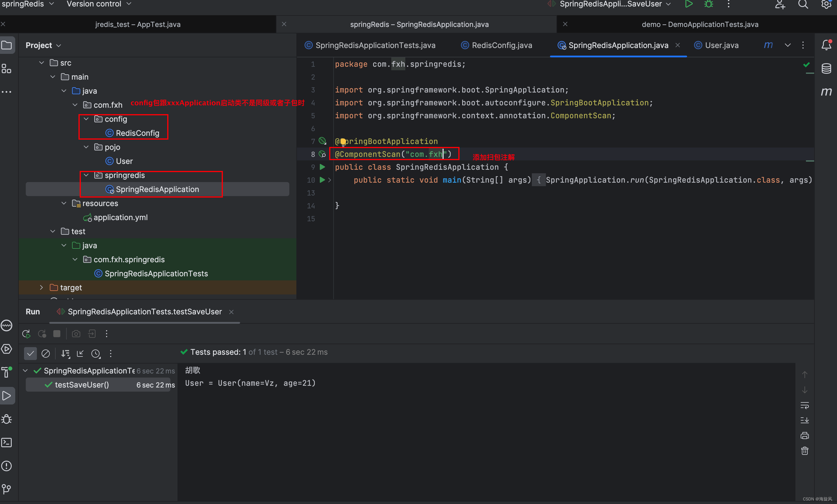837x504 pixels.
Task: Open the Code With Me add-user icon
Action: [780, 4]
